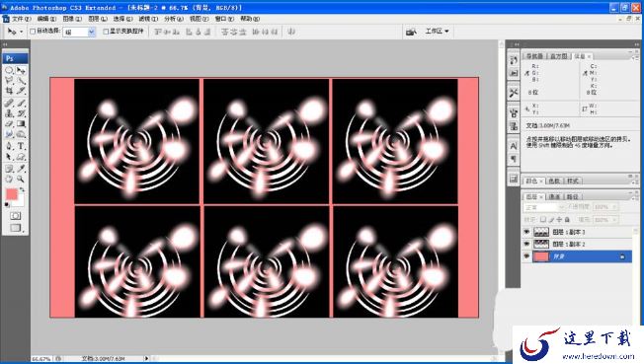This screenshot has width=644, height=364.
Task: Select the Notes tool
Action: tap(9, 169)
